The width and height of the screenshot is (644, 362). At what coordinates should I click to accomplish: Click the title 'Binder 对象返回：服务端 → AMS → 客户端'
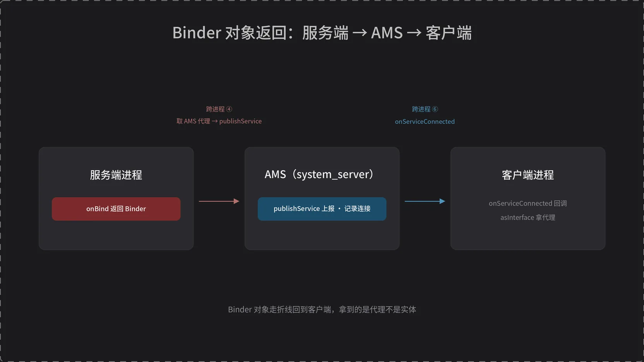tap(322, 33)
